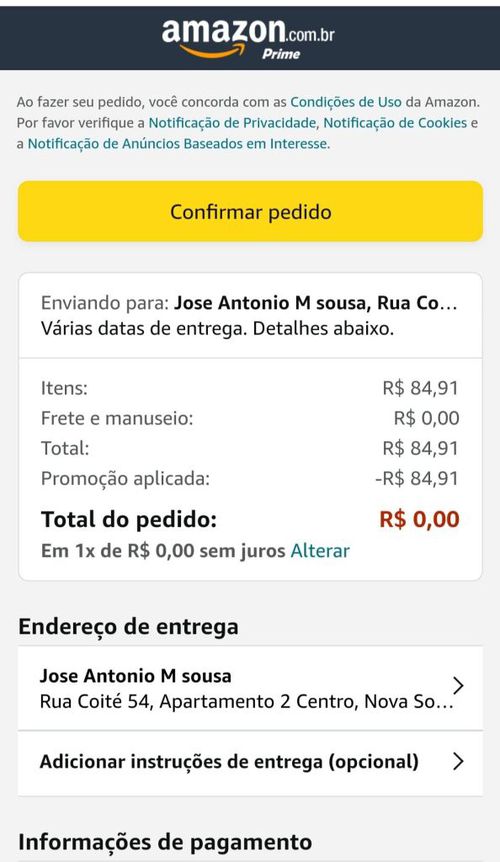Click Total do pedido R$ 0,00 amount
This screenshot has width=500, height=862.
pos(419,520)
